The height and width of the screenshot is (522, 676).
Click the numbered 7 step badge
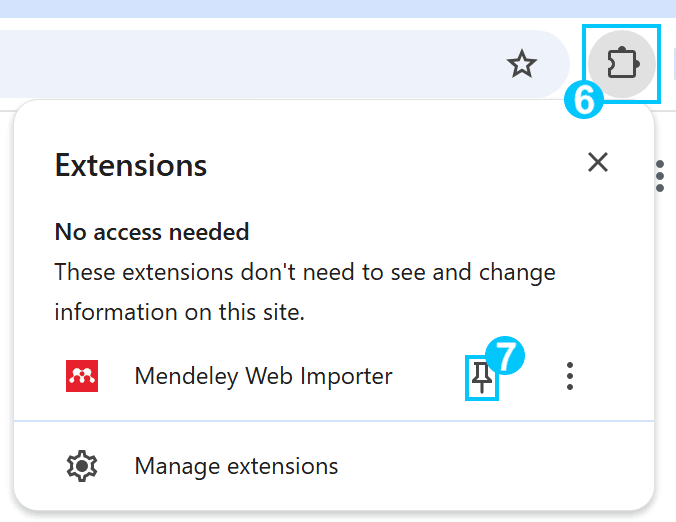point(505,355)
